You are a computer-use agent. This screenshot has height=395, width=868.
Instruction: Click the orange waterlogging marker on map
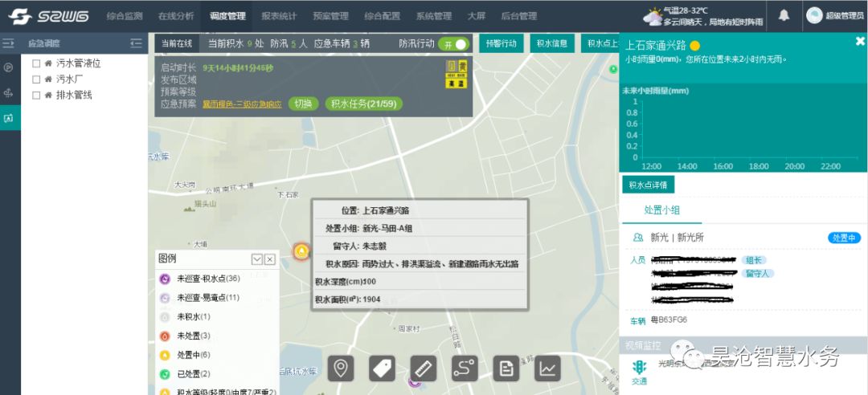pos(301,252)
